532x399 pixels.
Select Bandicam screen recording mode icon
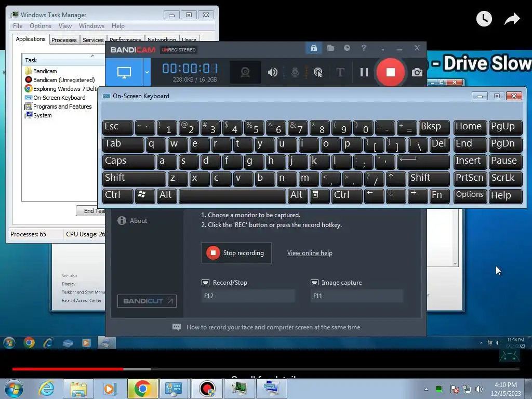click(124, 72)
